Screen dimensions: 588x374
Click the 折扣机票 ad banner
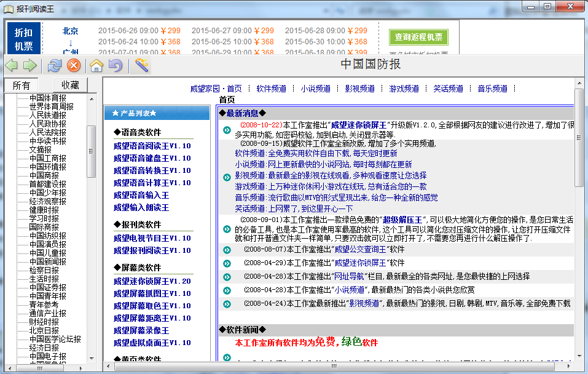pyautogui.click(x=24, y=38)
